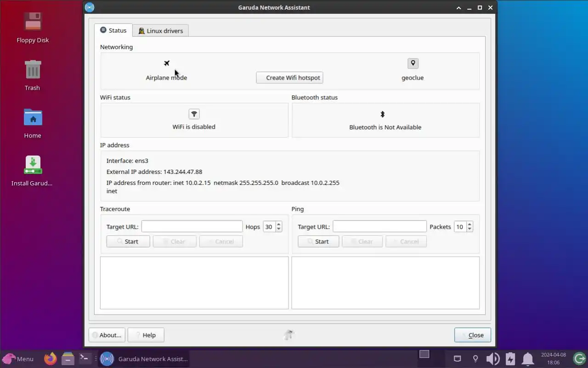Toggle WiFi using the wifi icon
This screenshot has height=368, width=588.
(x=194, y=114)
